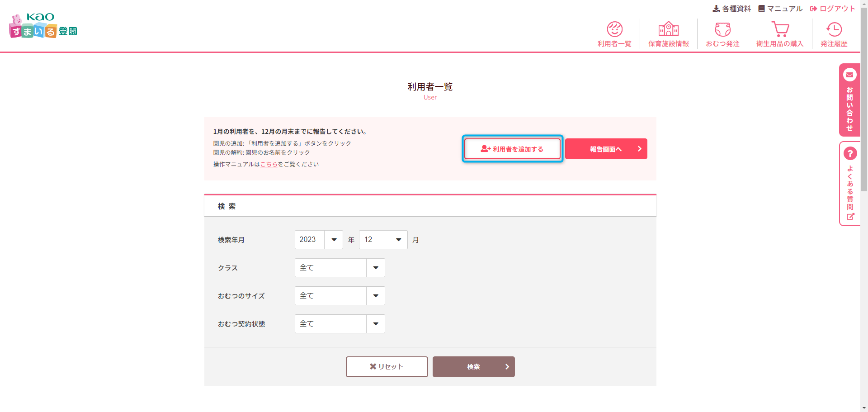868x412 pixels.
Task: Open おむつ発注 diaper icon
Action: [722, 29]
